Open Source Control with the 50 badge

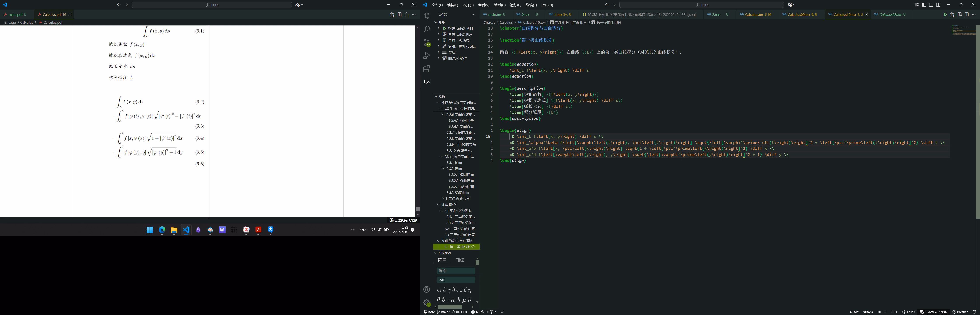(427, 43)
